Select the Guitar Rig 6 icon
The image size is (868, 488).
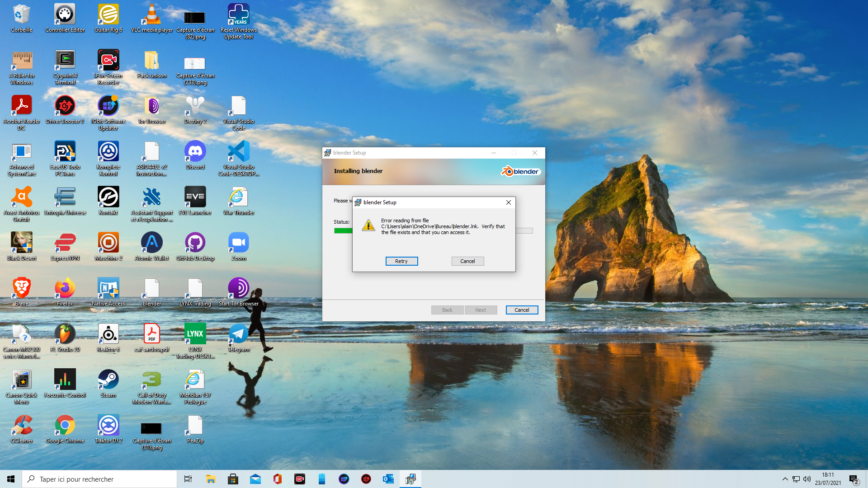point(108,19)
